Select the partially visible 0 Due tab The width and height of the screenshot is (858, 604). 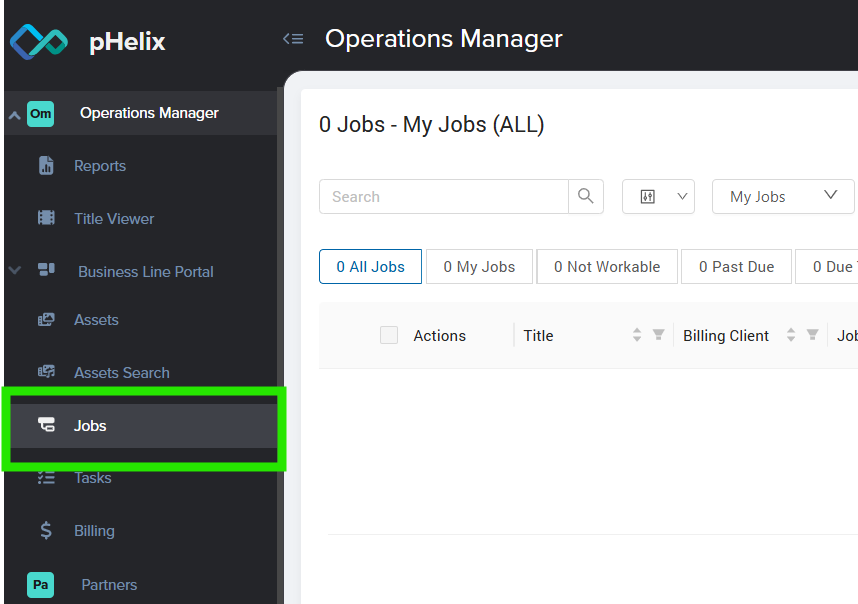point(827,266)
